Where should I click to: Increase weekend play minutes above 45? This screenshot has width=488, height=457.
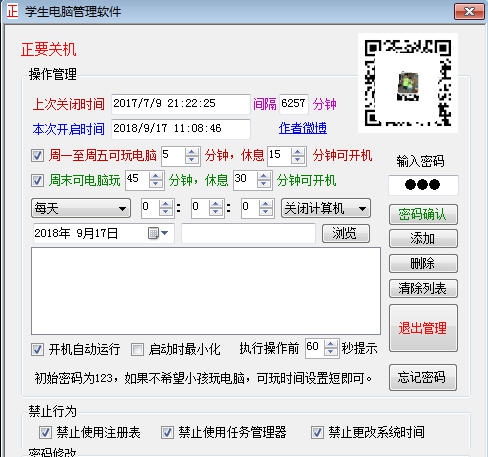[x=156, y=176]
